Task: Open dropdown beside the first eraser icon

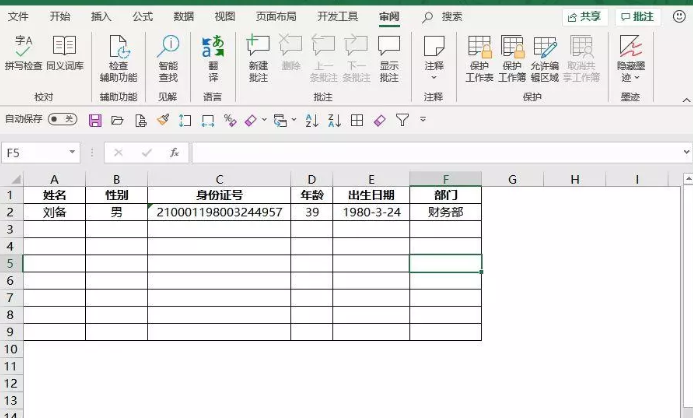Action: tap(264, 120)
